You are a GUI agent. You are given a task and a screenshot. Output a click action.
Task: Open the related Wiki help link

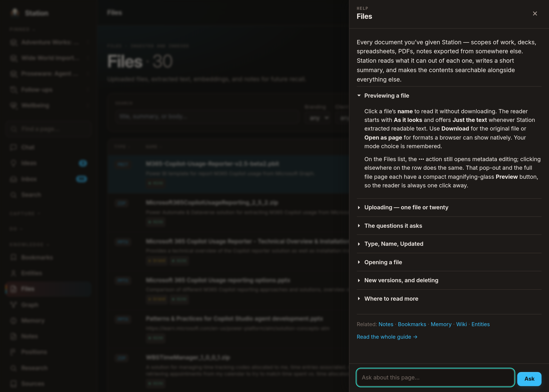(x=461, y=324)
